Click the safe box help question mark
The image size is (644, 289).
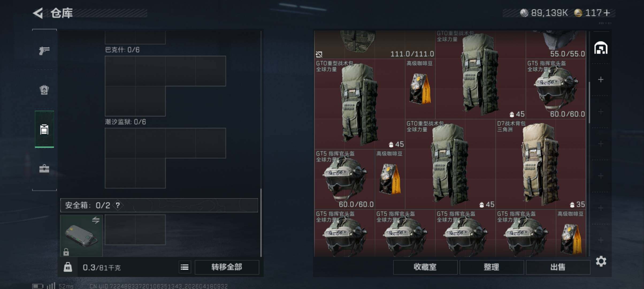coord(118,205)
